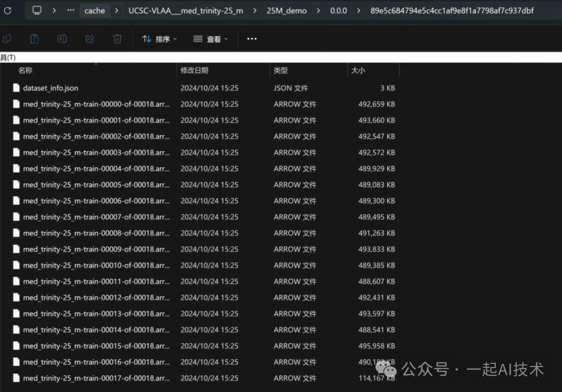Open the three-dot 'See more' toolbar menu
The width and height of the screenshot is (562, 392).
pos(252,39)
